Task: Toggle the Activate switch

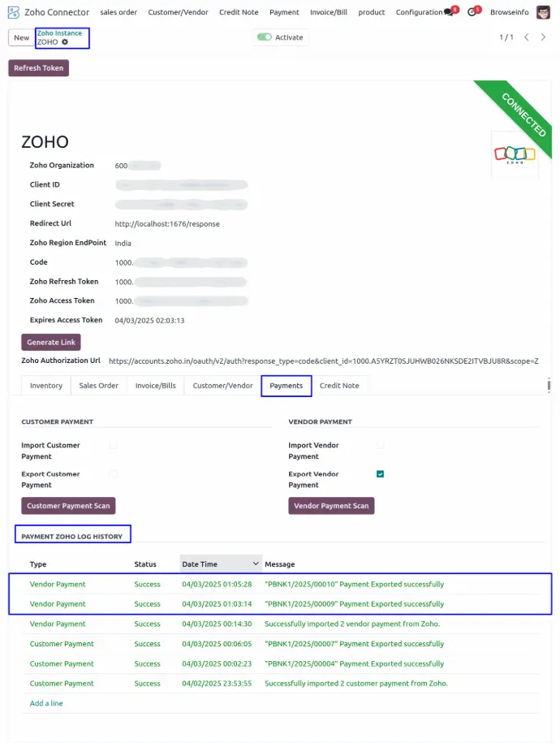Action: tap(264, 37)
